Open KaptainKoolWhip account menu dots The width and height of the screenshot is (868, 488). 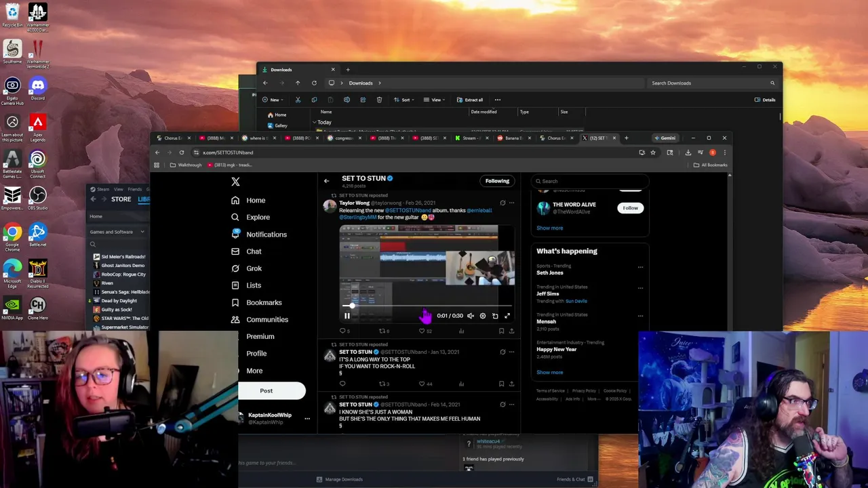point(307,419)
